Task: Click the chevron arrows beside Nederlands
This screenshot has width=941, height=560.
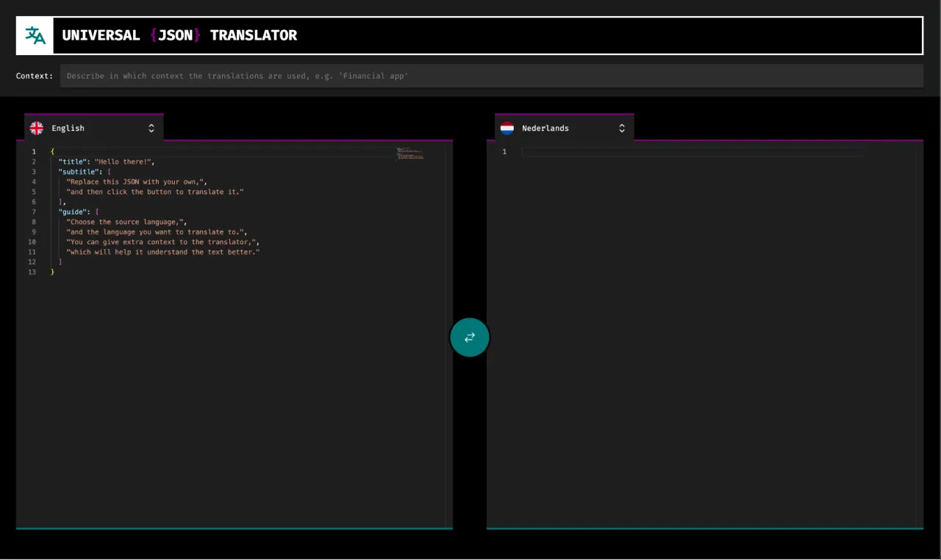Action: (x=622, y=128)
